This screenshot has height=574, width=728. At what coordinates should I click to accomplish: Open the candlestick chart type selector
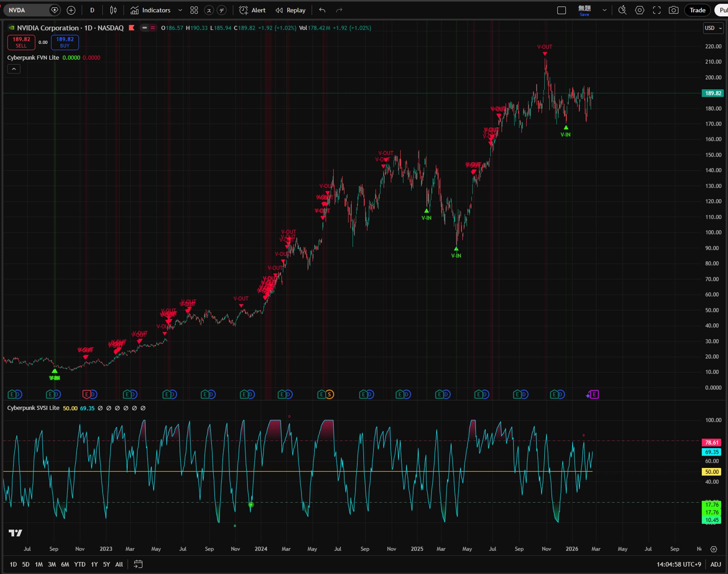(x=114, y=10)
